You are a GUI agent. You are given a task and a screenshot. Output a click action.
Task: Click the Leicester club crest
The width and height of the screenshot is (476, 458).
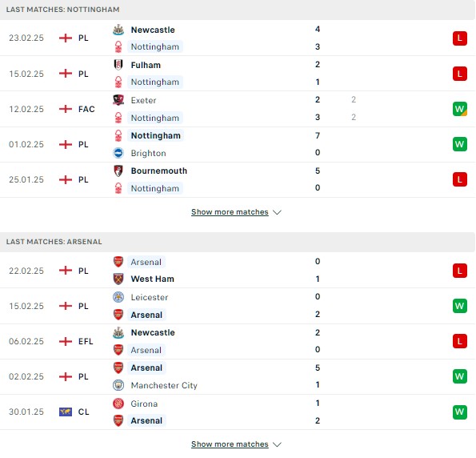coord(118,297)
